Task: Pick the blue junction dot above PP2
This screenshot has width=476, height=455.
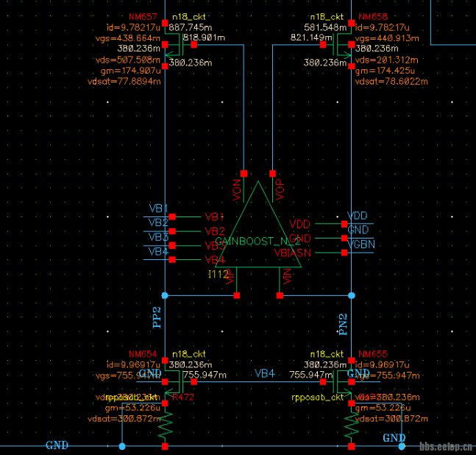Action: tap(165, 295)
